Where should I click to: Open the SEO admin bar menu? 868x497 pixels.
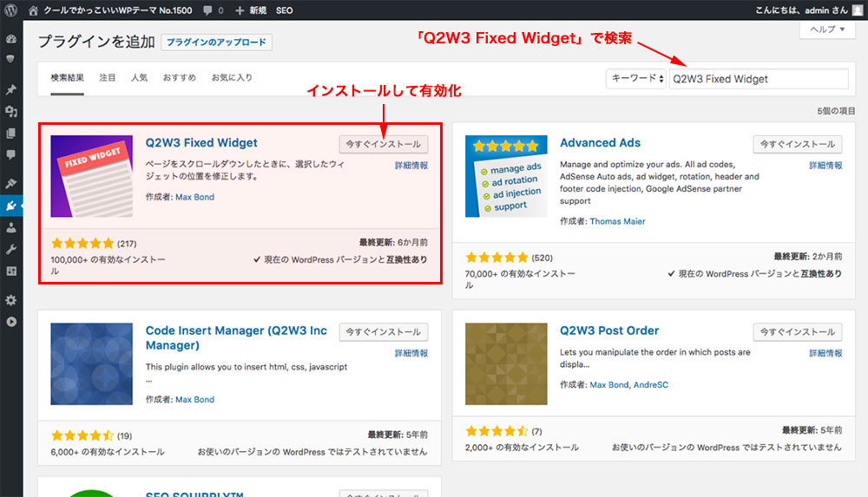point(284,10)
